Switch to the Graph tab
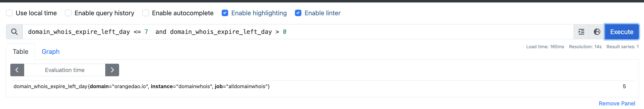Image resolution: width=644 pixels, height=109 pixels. pos(51,52)
